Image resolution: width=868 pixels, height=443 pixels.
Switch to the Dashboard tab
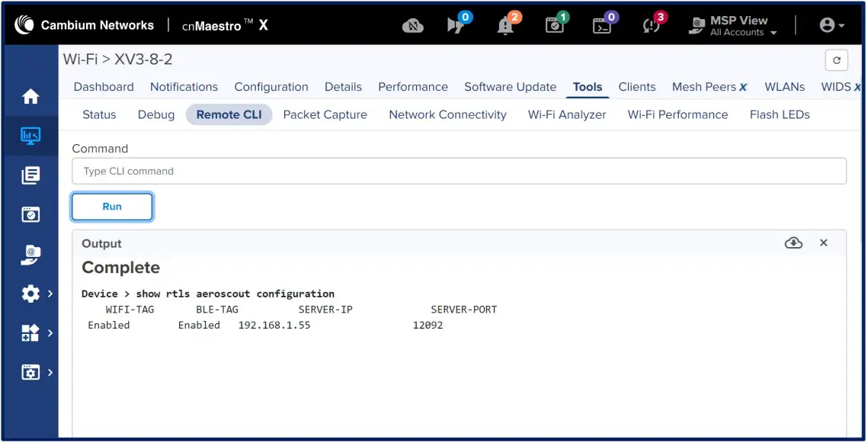(x=104, y=87)
